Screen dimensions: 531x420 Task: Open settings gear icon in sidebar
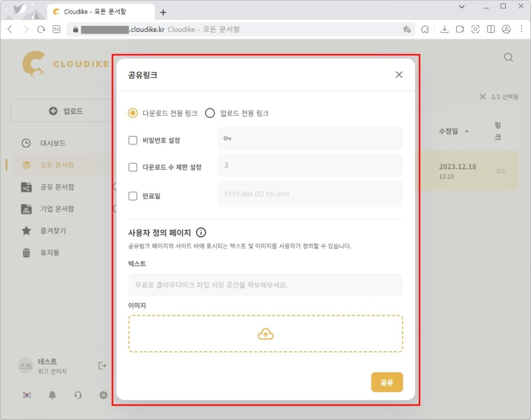pyautogui.click(x=103, y=395)
